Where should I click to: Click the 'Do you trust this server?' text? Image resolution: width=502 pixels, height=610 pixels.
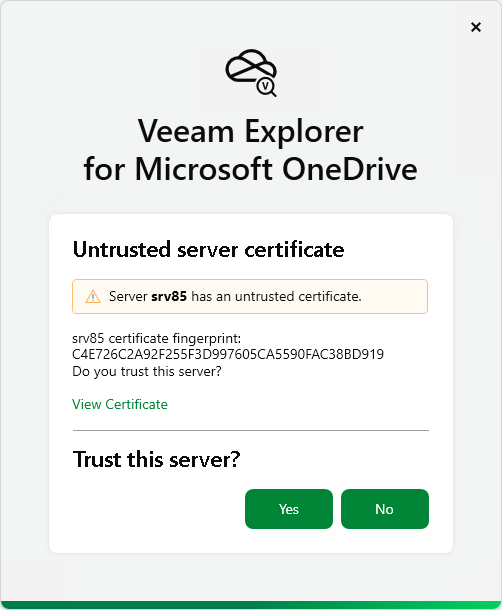[x=147, y=372]
